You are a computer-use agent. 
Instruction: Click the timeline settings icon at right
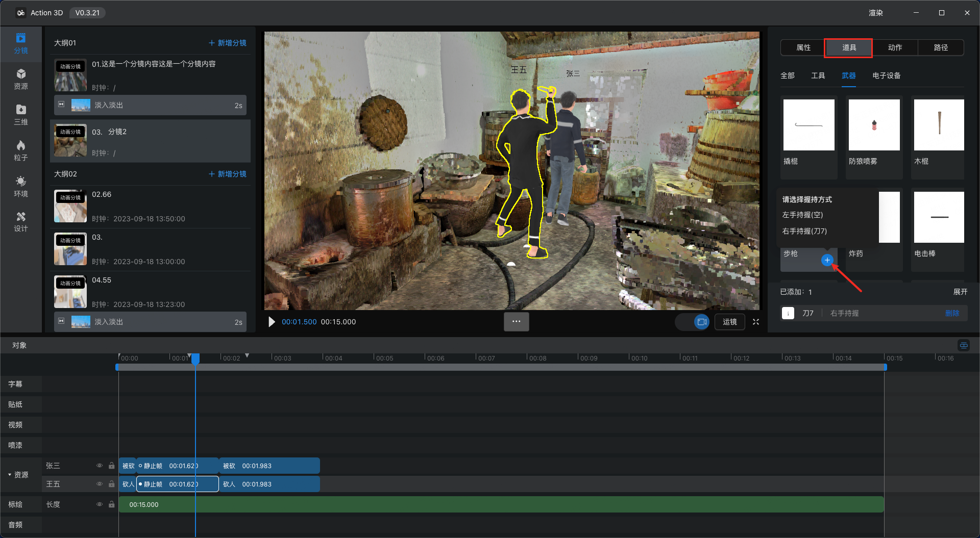point(964,345)
